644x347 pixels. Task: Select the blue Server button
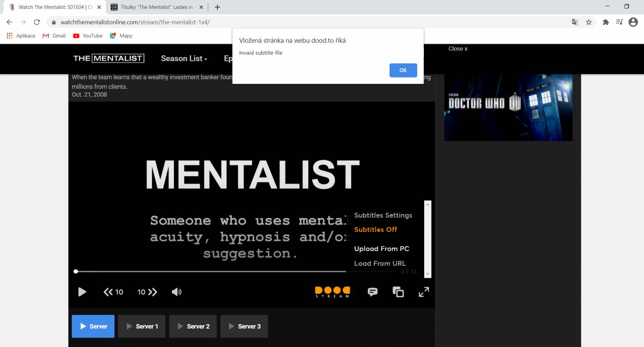pyautogui.click(x=93, y=326)
